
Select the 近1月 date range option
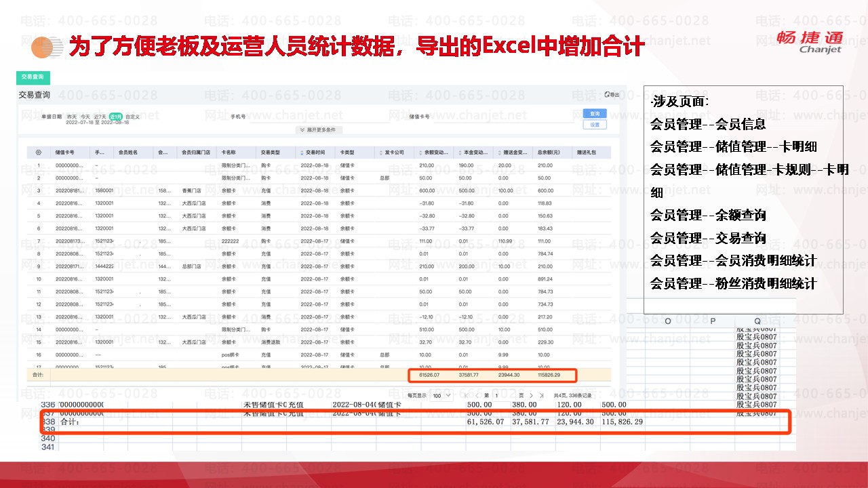(116, 117)
